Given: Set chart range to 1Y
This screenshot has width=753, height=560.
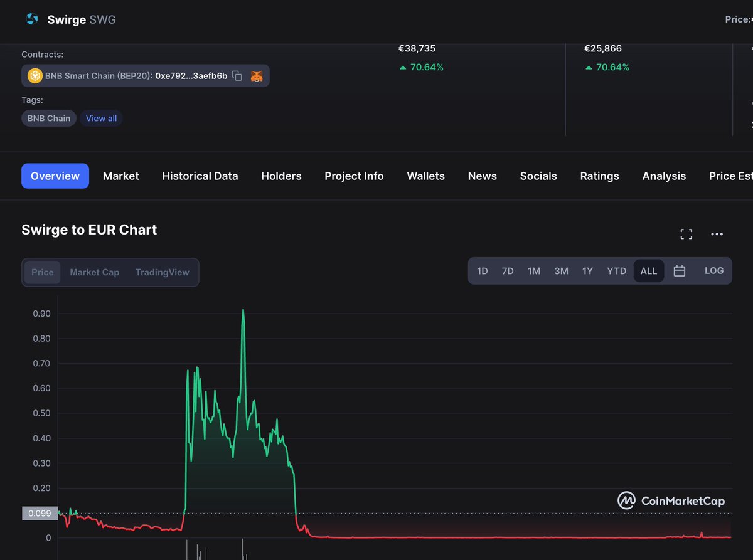Looking at the screenshot, I should tap(587, 271).
